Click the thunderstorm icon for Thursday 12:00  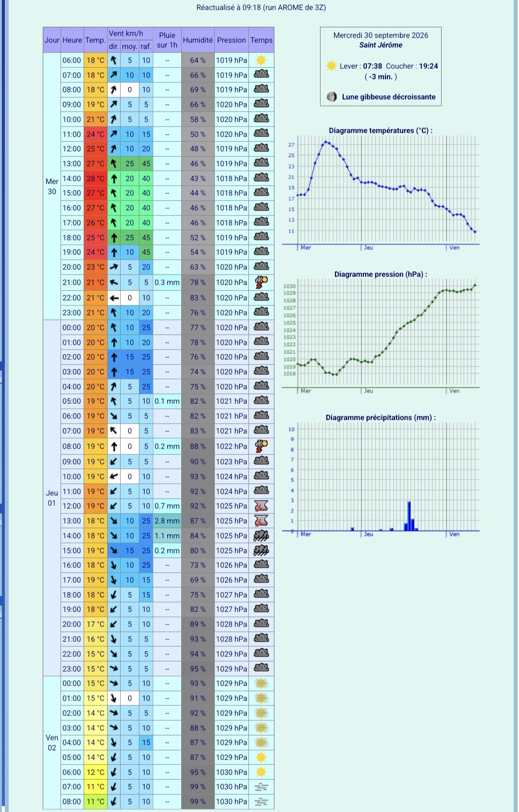point(261,506)
